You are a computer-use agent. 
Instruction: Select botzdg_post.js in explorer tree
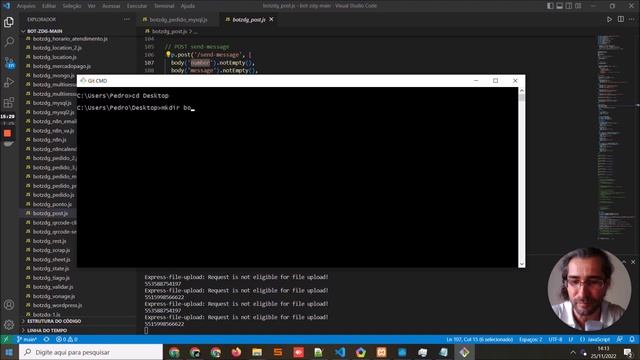click(x=50, y=213)
